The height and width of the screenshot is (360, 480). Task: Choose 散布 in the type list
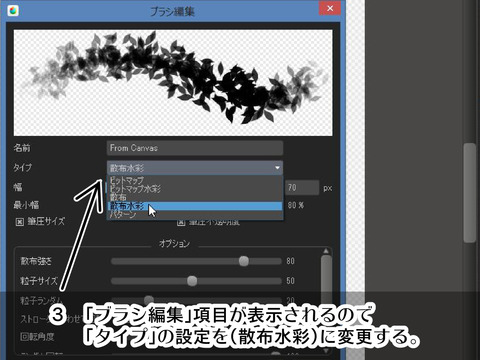tap(195, 197)
